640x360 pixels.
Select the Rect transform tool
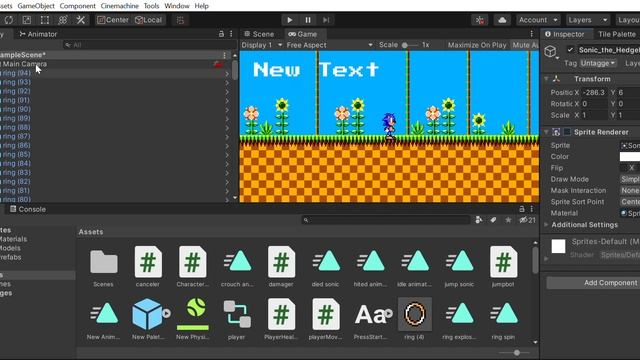tap(44, 20)
